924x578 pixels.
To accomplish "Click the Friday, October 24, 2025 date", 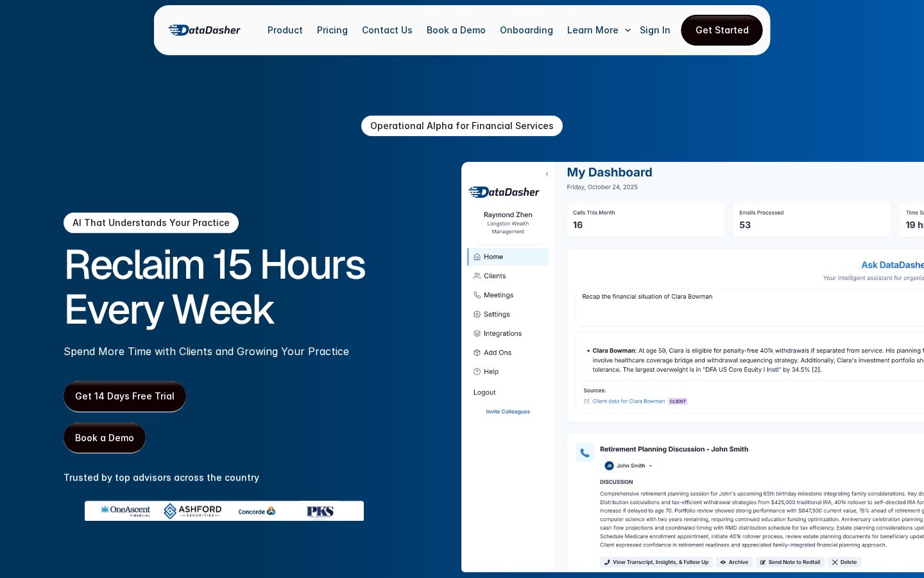I will pyautogui.click(x=602, y=188).
